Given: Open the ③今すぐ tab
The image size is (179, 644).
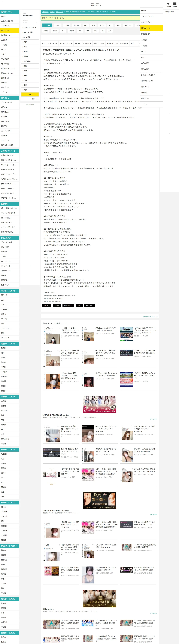Looking at the screenshot, I should (x=78, y=43).
